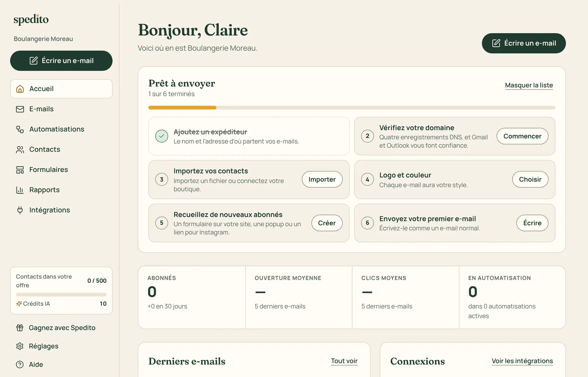The image size is (588, 377).
Task: Click the workflow icon beside Automatisations
Action: pyautogui.click(x=20, y=129)
